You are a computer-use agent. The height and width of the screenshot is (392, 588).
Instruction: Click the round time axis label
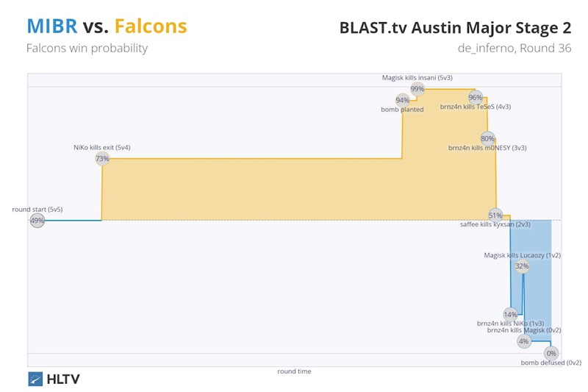[x=294, y=371]
